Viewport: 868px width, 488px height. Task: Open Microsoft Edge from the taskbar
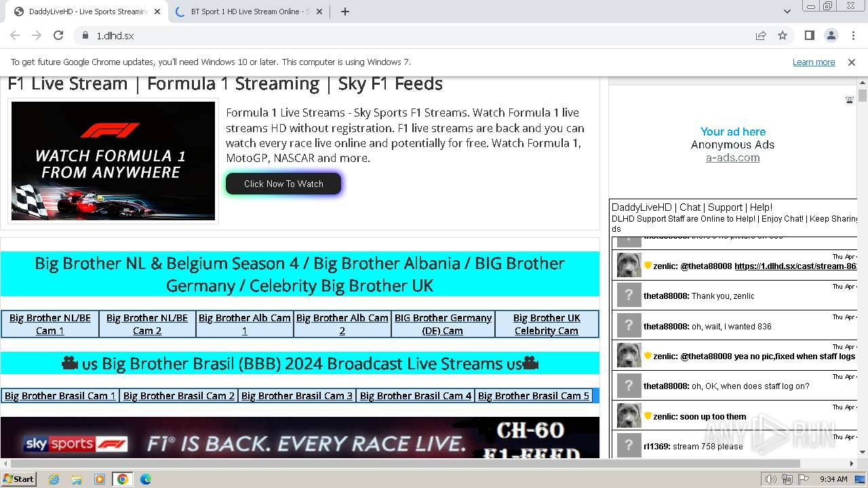point(145,479)
